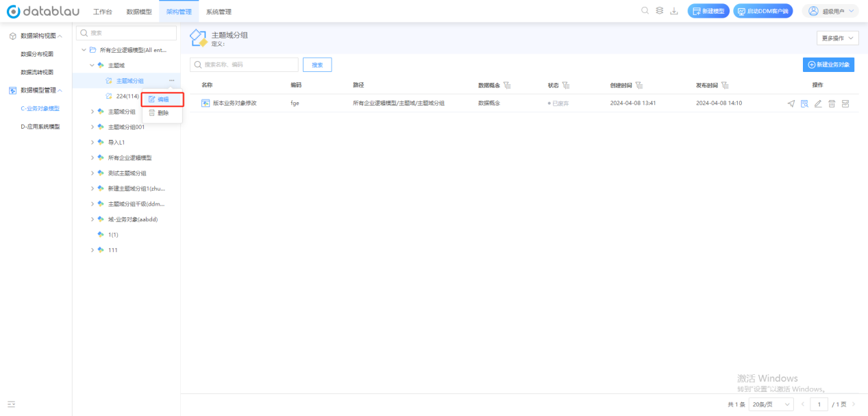
Task: Open the 20条/页 page size dropdown
Action: [771, 404]
